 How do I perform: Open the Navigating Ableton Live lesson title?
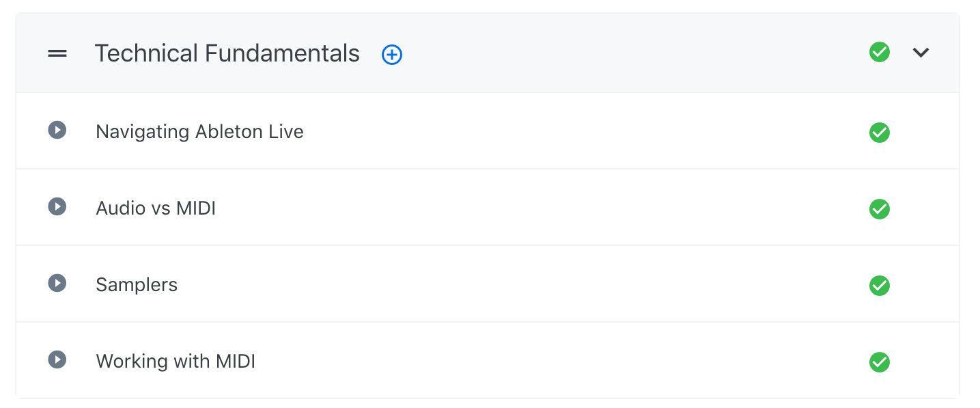click(x=199, y=131)
